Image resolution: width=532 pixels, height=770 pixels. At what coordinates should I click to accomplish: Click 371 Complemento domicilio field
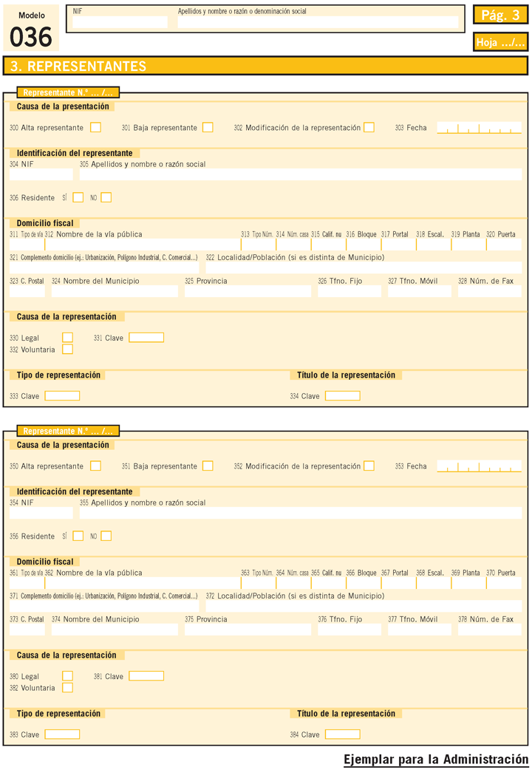104,606
